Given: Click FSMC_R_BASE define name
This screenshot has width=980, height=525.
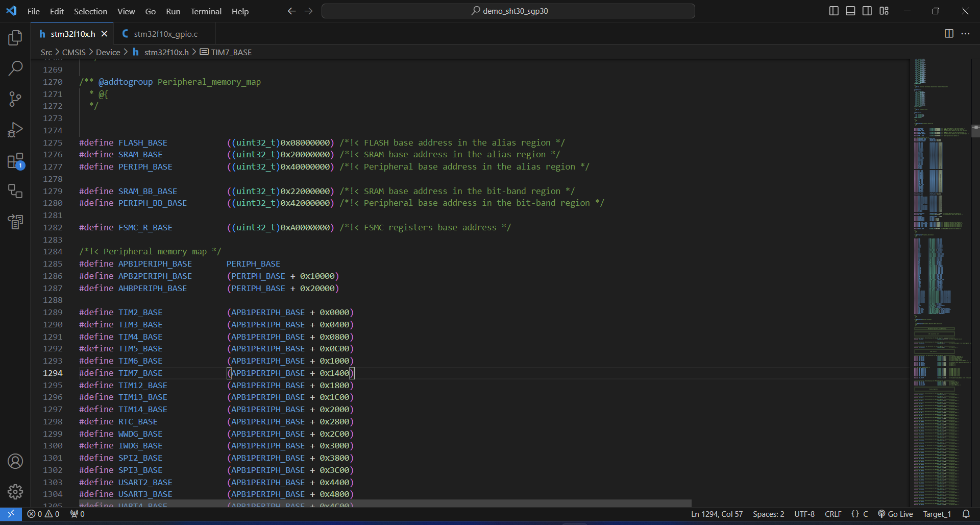Looking at the screenshot, I should click(x=145, y=227).
